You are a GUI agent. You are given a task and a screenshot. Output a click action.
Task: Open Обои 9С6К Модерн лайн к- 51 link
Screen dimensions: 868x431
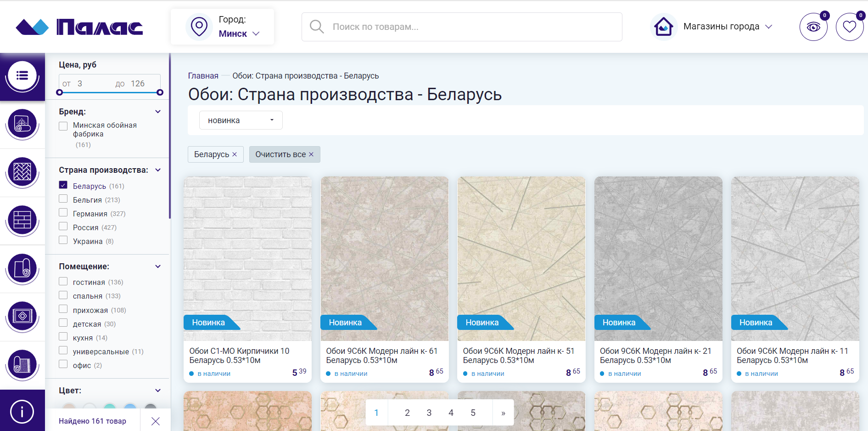[518, 356]
